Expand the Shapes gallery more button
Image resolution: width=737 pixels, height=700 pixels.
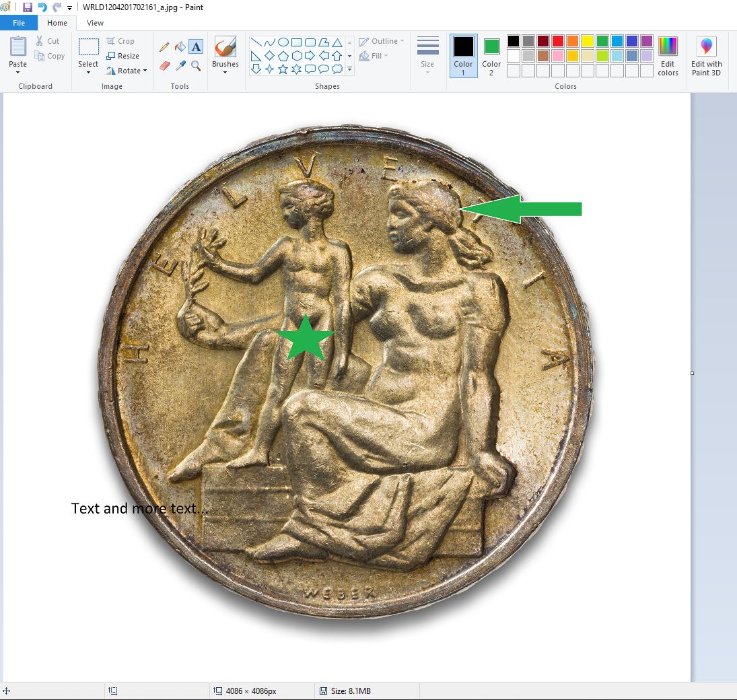350,69
